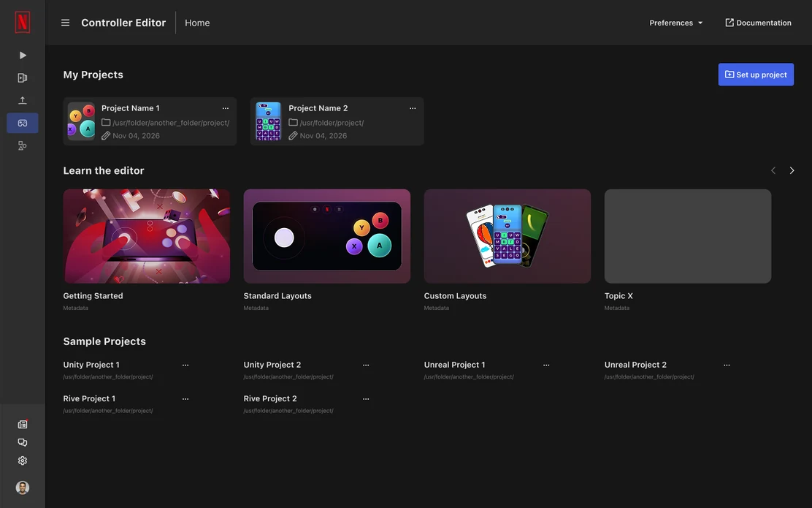Open the play icon in sidebar
Screen dimensions: 812x508
tap(23, 55)
